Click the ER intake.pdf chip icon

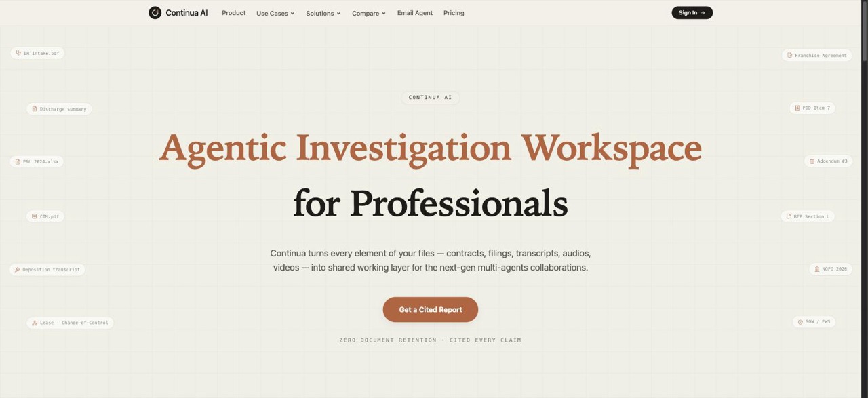coord(18,53)
